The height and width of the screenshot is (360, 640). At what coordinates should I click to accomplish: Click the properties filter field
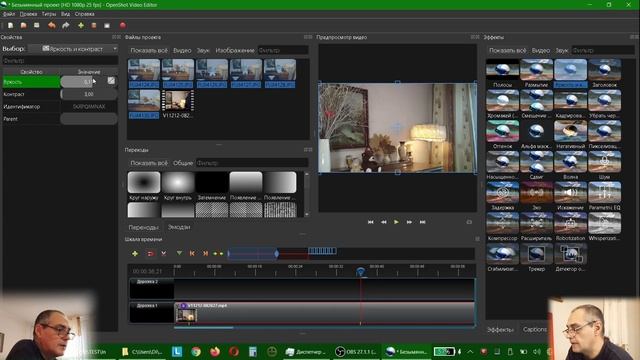pyautogui.click(x=60, y=60)
